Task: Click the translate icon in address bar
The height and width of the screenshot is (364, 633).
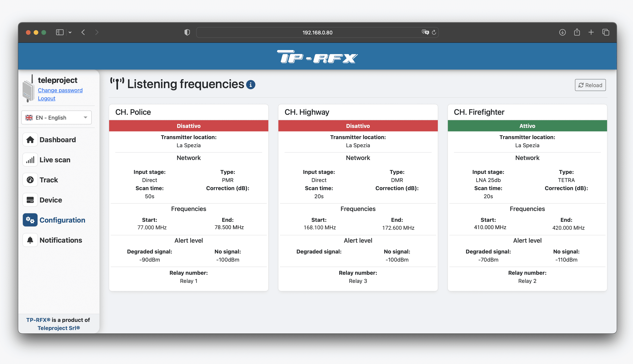Action: (425, 32)
